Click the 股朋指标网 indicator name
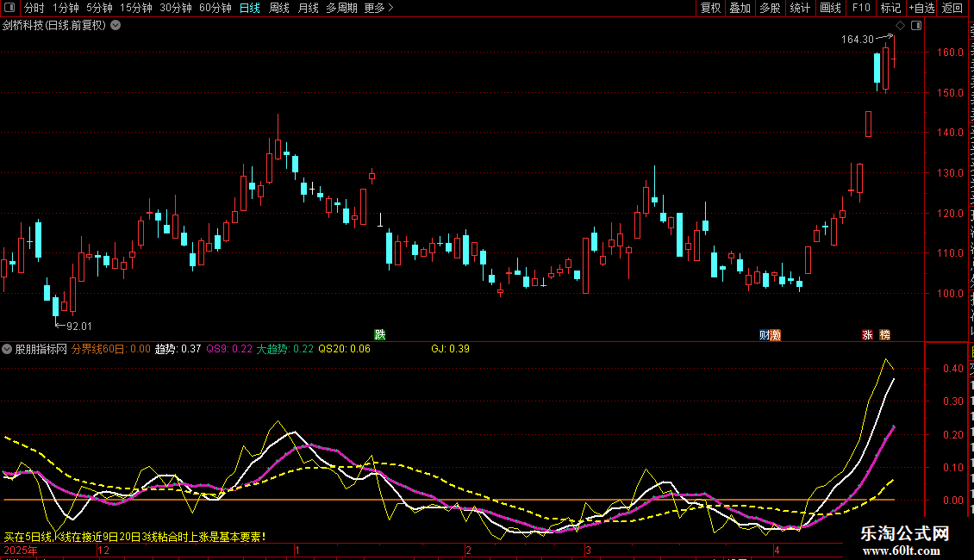974x560 pixels. coord(41,349)
